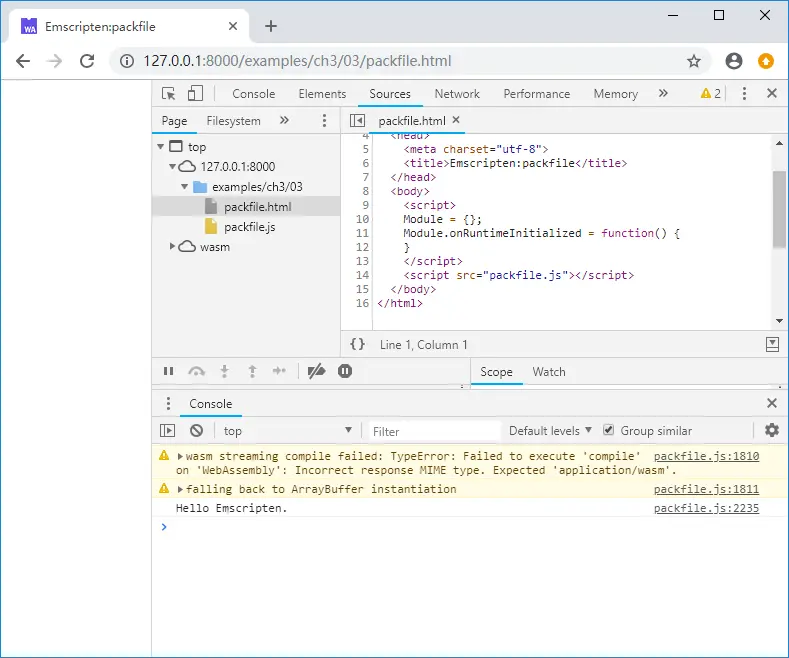View site information icon in address bar
Screen dimensions: 789x658
click(127, 61)
